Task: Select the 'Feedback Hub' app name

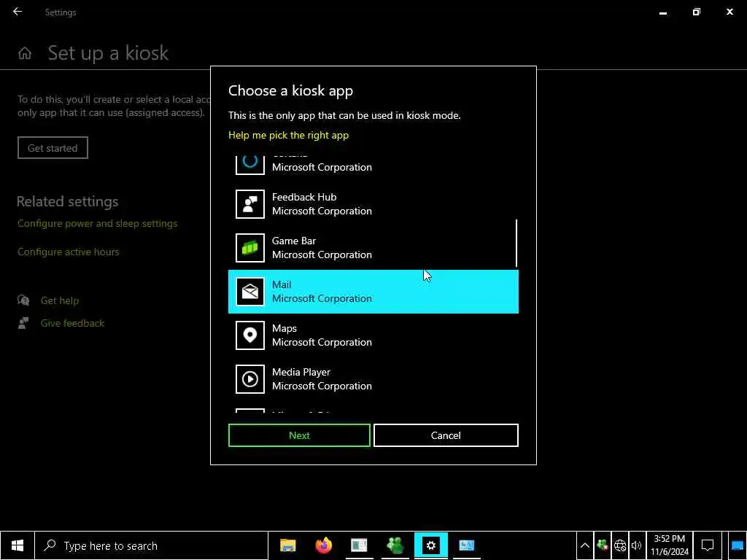Action: (x=304, y=197)
